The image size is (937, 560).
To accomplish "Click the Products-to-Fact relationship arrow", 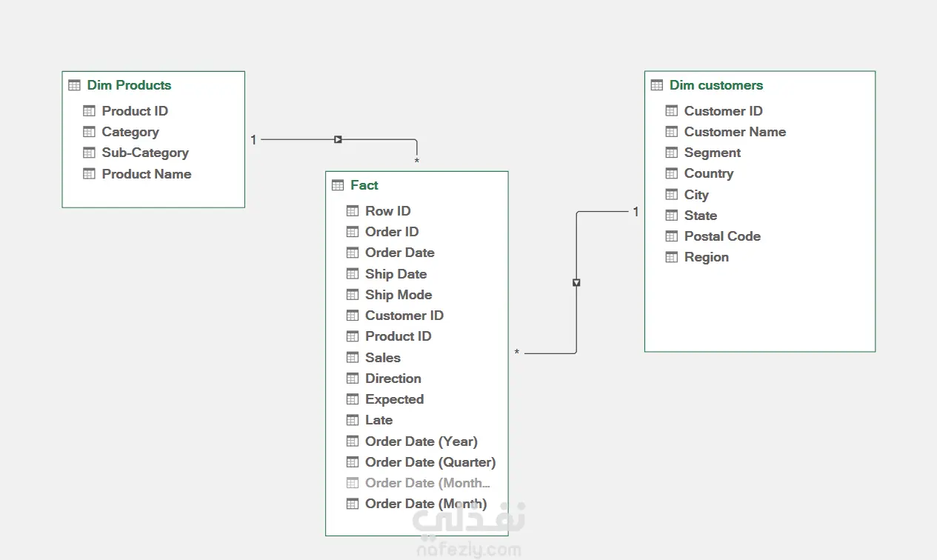I will [338, 139].
